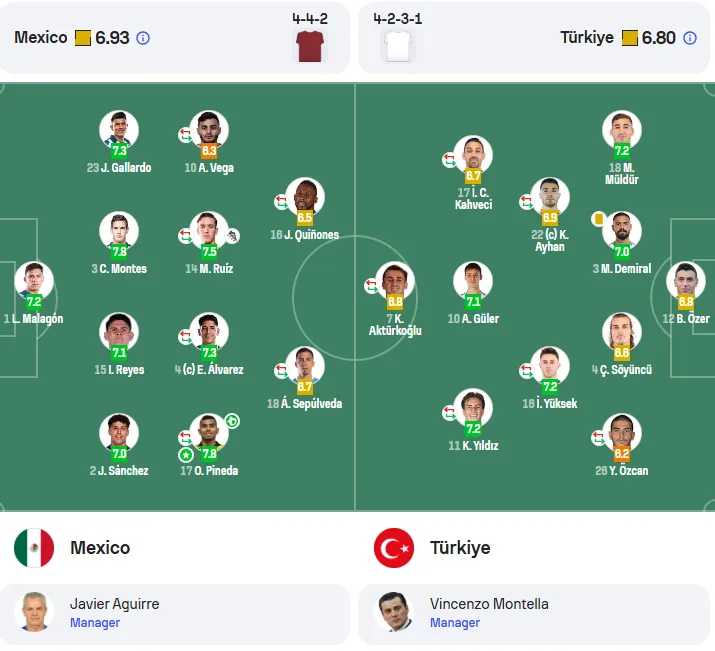Image resolution: width=715 pixels, height=651 pixels.
Task: Click the info icon beside Türkiye's 6.80 rating
Action: point(689,38)
